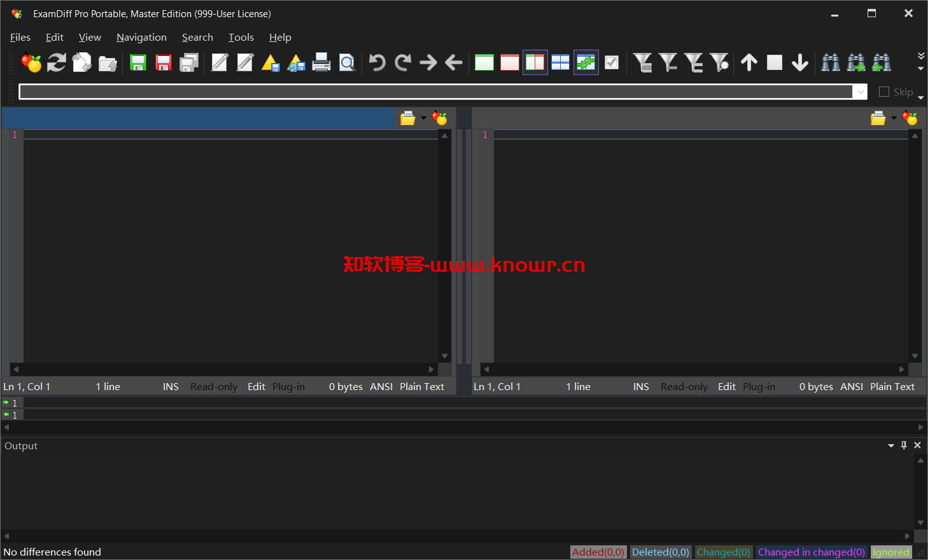Open print preview magnifier page icon
Screen dimensions: 928x560
click(x=347, y=62)
